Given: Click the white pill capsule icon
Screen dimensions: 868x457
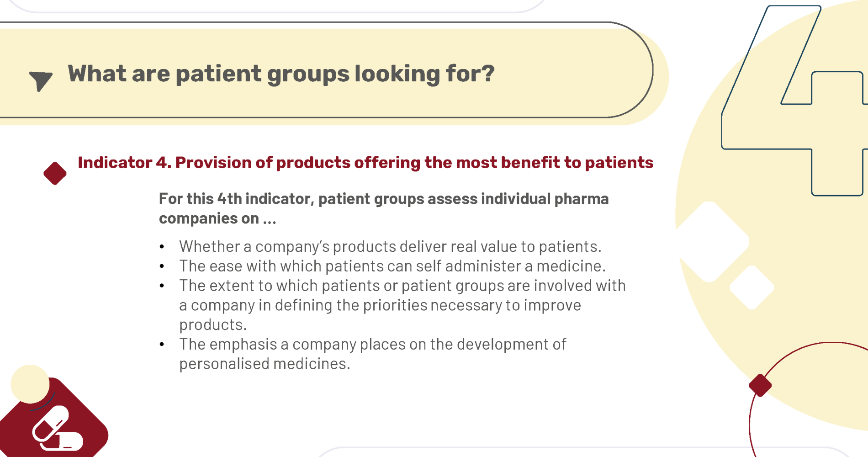Looking at the screenshot, I should (x=57, y=429).
